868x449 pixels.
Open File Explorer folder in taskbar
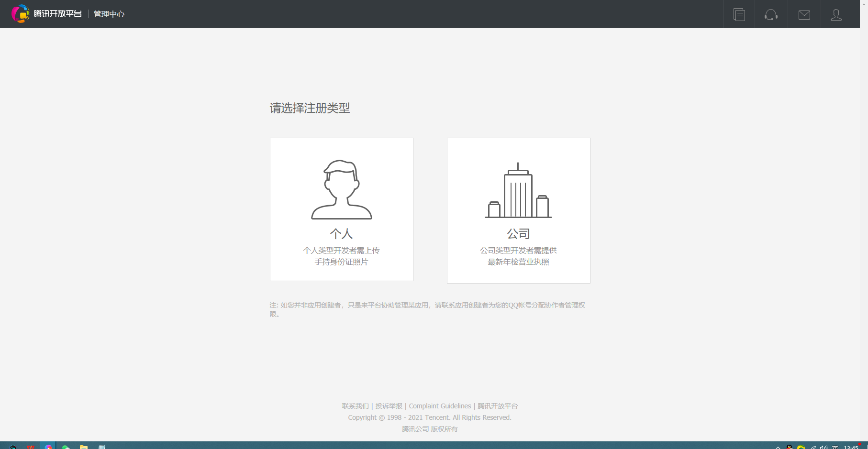[x=84, y=447]
